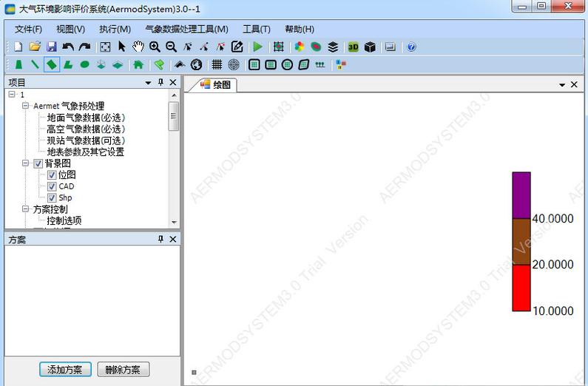Toggle the 位图 checkbox
Screen dimensions: 588x386
[52, 175]
